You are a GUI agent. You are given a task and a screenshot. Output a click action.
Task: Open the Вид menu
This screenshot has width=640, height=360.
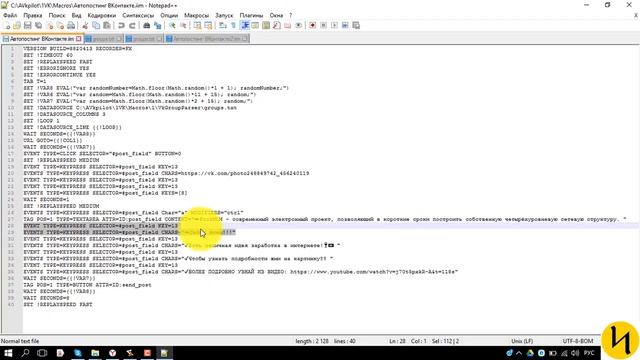76,15
